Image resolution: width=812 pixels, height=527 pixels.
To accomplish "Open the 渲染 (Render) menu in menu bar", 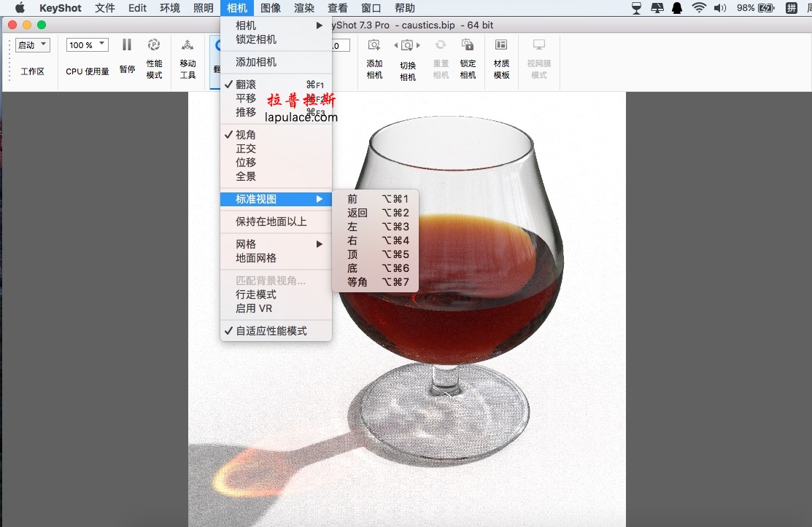I will pyautogui.click(x=304, y=8).
